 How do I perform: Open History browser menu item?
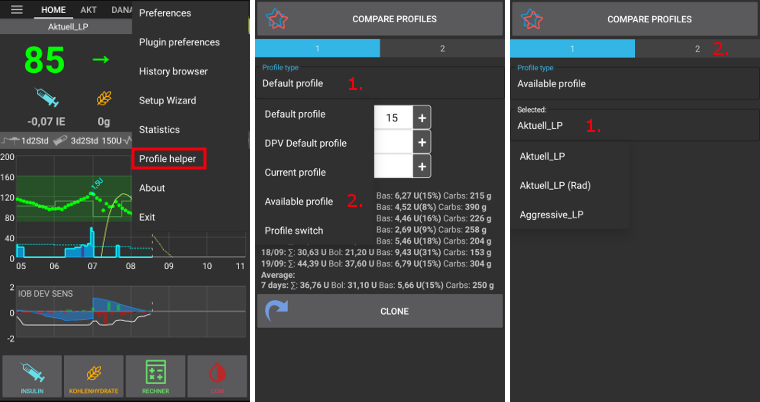click(173, 71)
